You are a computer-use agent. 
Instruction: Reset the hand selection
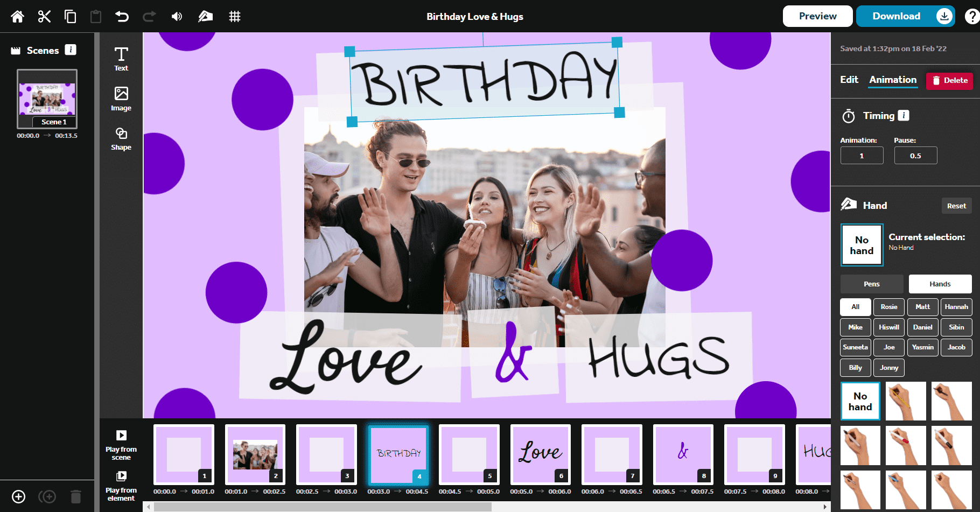tap(956, 206)
